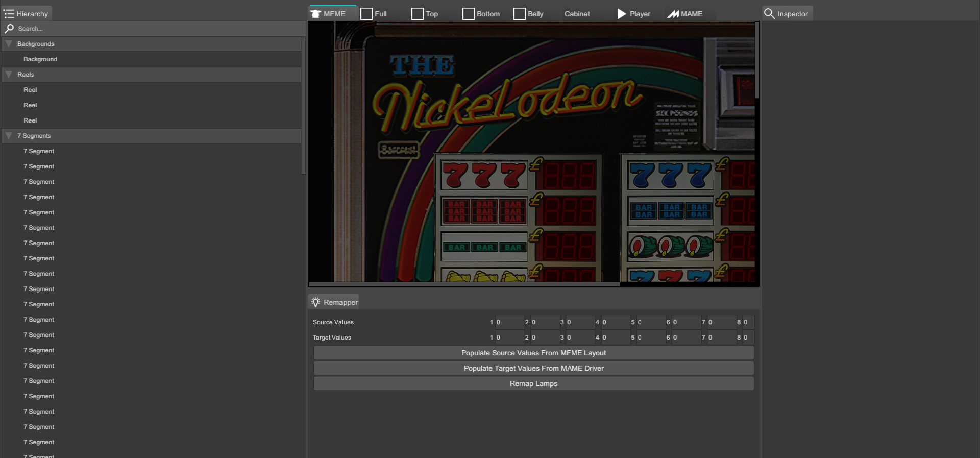Image resolution: width=980 pixels, height=458 pixels.
Task: Click Source Values field number 4
Action: click(615, 322)
